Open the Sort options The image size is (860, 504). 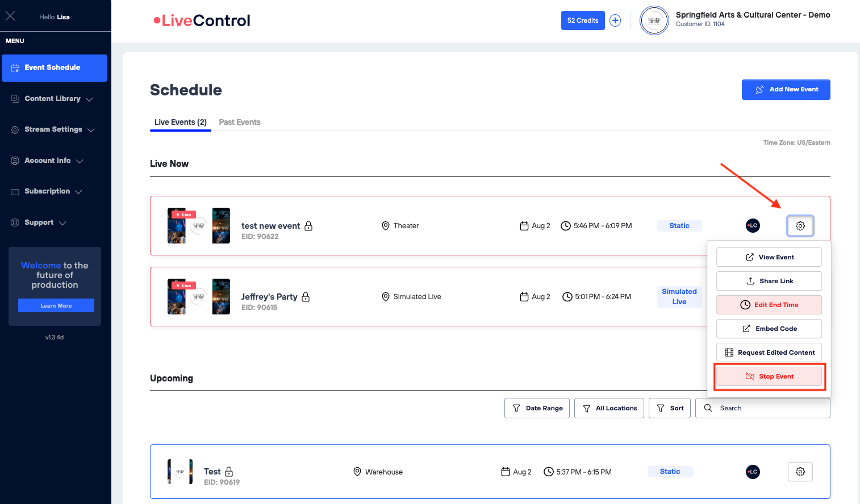(670, 408)
